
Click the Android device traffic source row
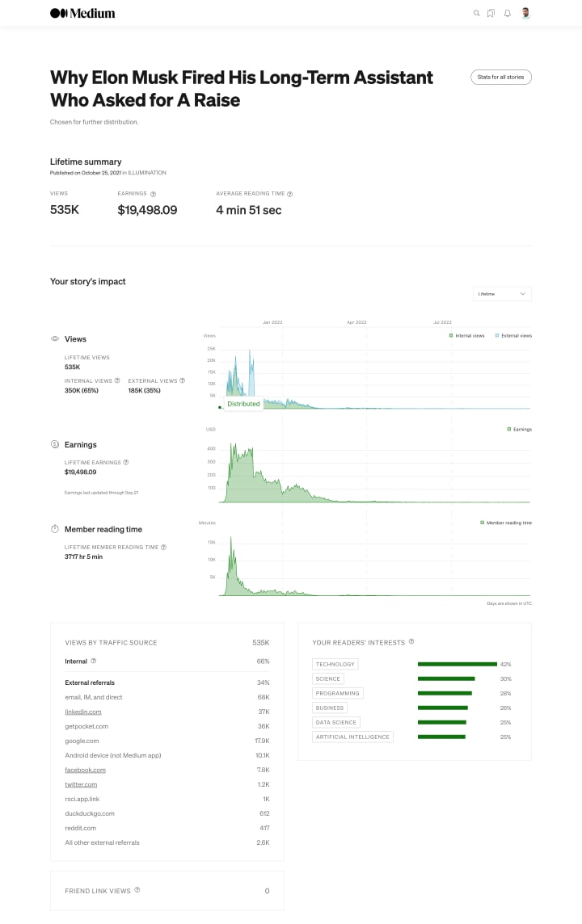(167, 755)
